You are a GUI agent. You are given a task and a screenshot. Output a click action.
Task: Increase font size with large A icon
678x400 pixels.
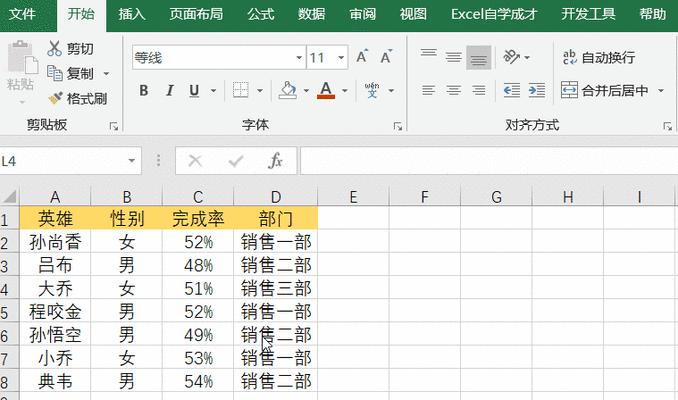click(362, 57)
